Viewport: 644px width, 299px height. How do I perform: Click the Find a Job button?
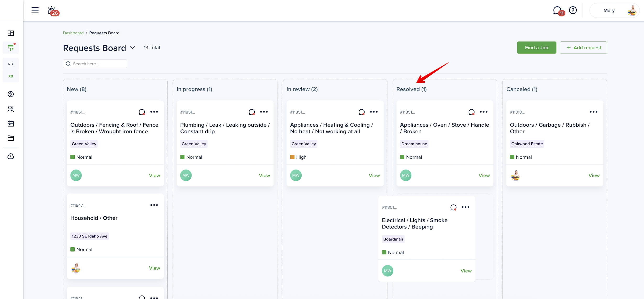pos(536,47)
